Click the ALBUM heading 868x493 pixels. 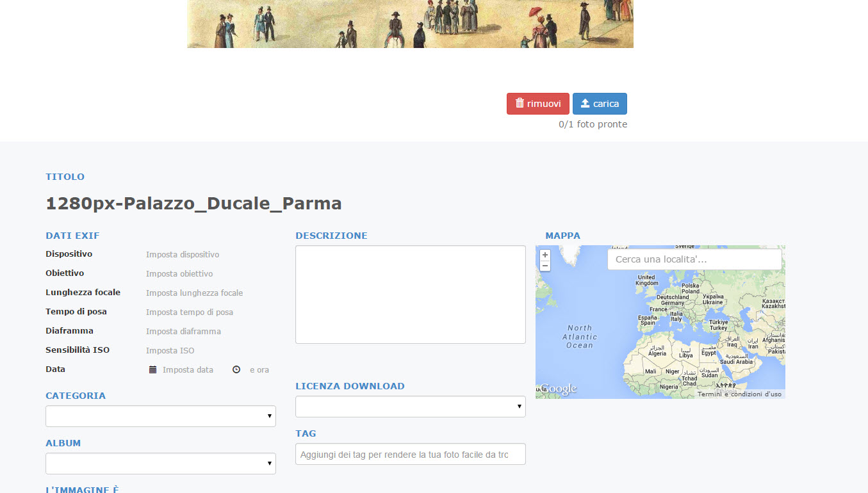pyautogui.click(x=63, y=443)
